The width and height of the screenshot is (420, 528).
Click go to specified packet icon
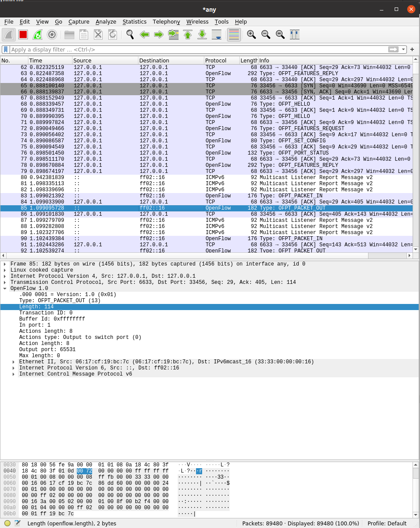173,35
